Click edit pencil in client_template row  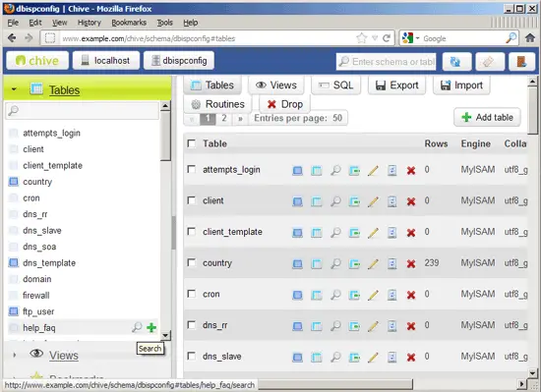pyautogui.click(x=373, y=233)
